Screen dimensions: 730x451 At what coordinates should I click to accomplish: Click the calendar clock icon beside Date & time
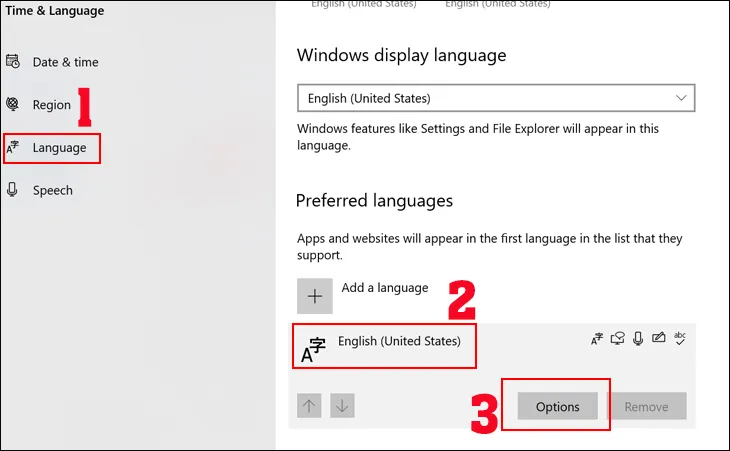(12, 62)
